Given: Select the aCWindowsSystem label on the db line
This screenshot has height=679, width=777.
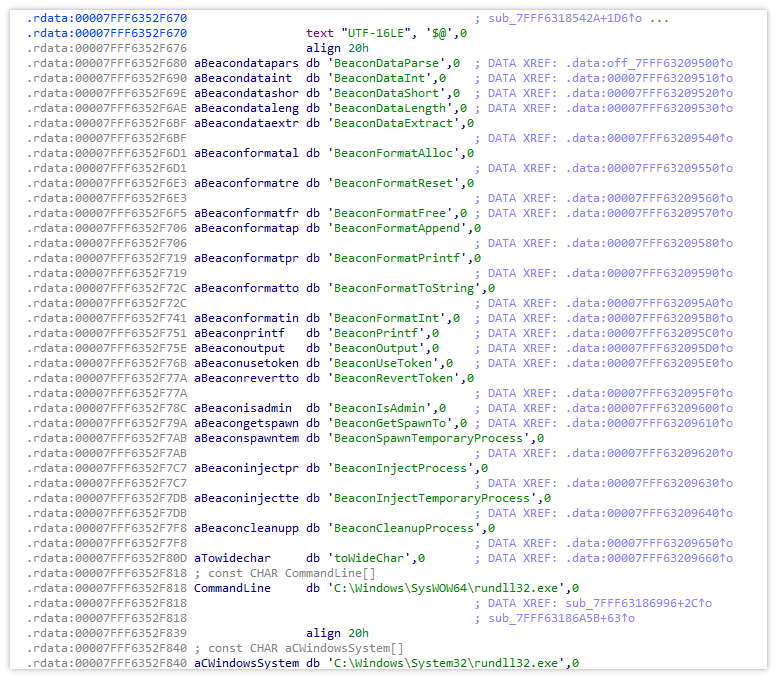Looking at the screenshot, I should click(246, 663).
